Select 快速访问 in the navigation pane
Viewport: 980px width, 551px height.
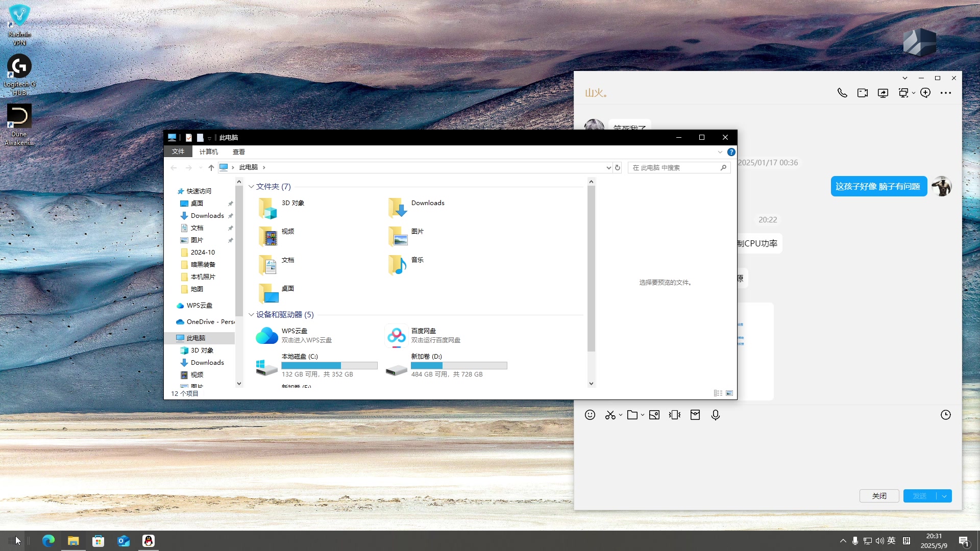199,191
